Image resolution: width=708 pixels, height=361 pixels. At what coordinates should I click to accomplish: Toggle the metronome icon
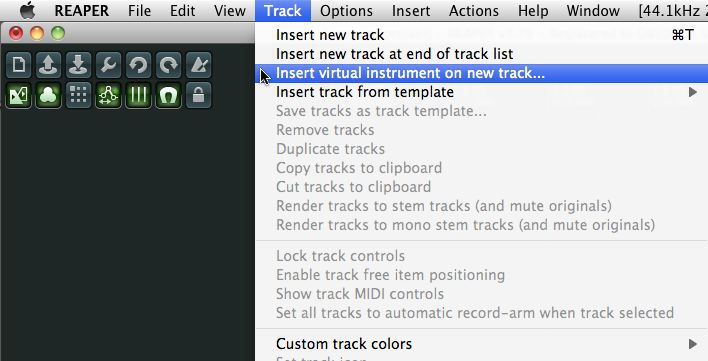198,65
